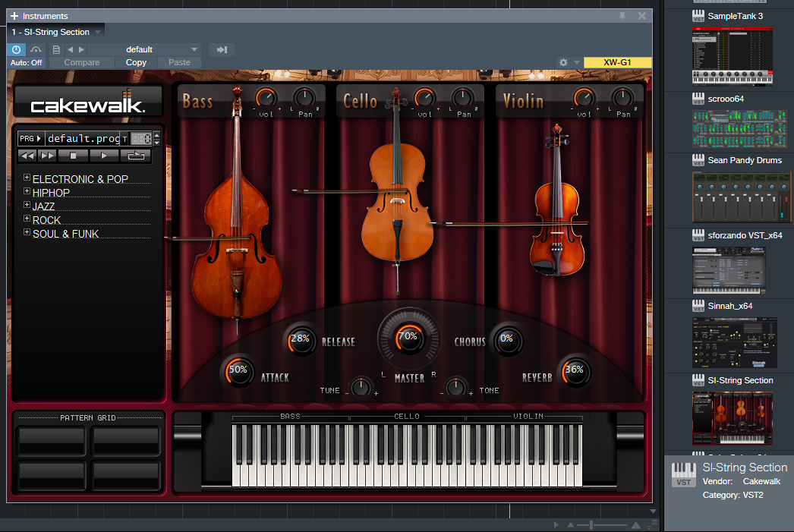The height and width of the screenshot is (532, 794).
Task: Open dropdown arrow next to gear icon
Action: (576, 62)
